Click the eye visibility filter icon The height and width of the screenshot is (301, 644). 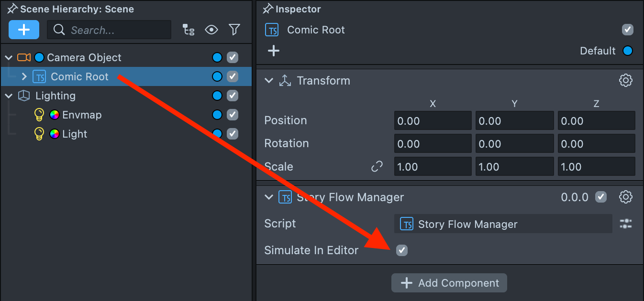point(211,30)
